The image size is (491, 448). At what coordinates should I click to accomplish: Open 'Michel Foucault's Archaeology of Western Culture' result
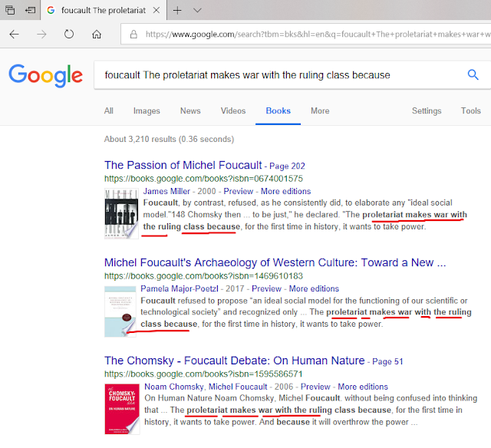[275, 262]
